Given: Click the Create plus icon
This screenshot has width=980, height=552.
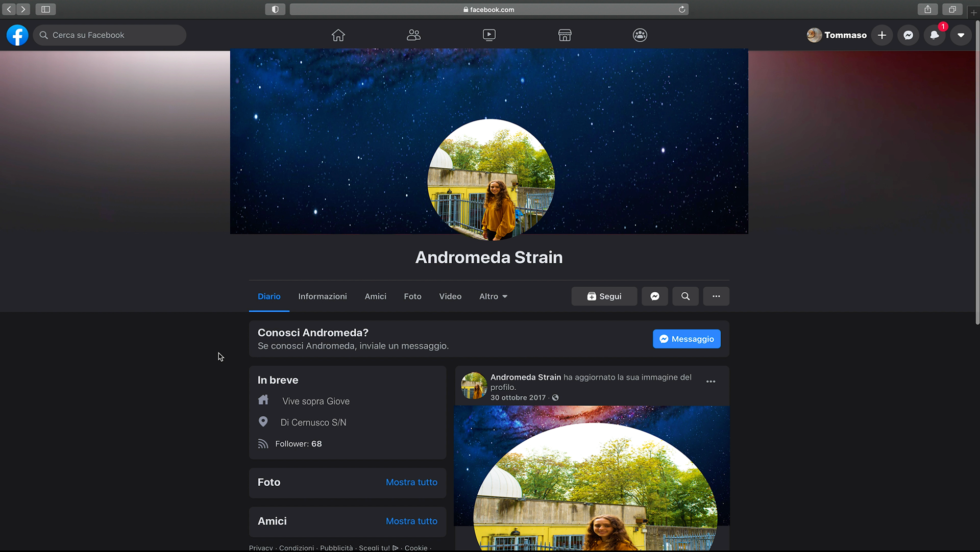Looking at the screenshot, I should [882, 35].
